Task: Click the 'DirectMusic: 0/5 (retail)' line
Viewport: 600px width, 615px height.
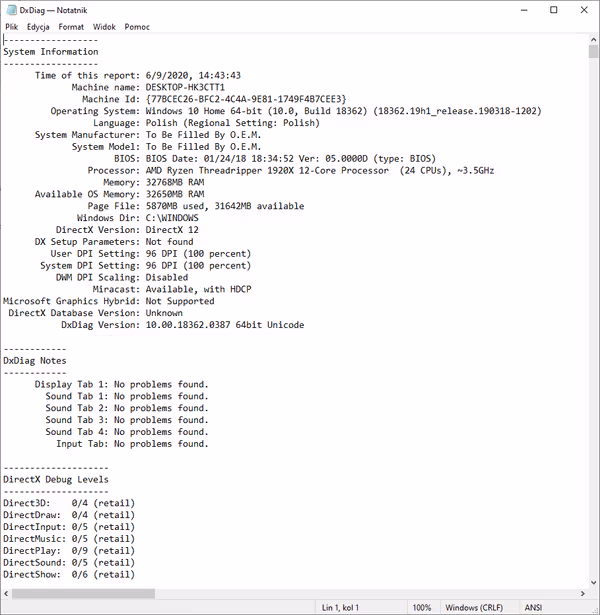Action: (x=69, y=539)
